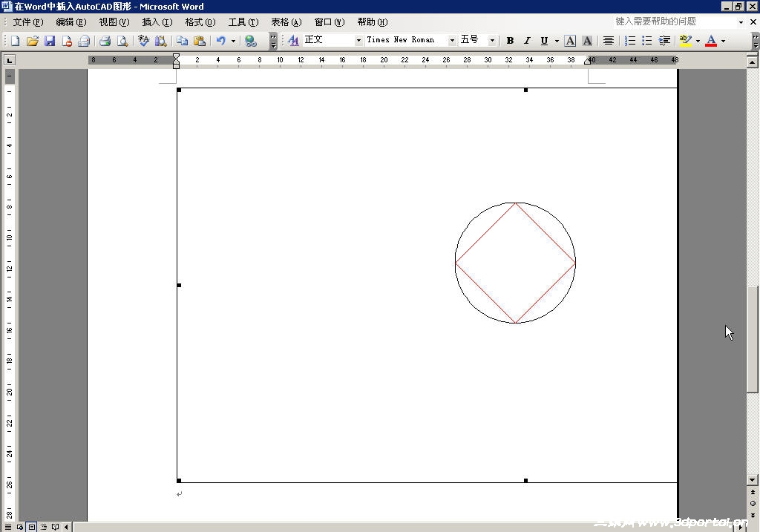
Task: Open the 插入(I) menu
Action: click(157, 22)
